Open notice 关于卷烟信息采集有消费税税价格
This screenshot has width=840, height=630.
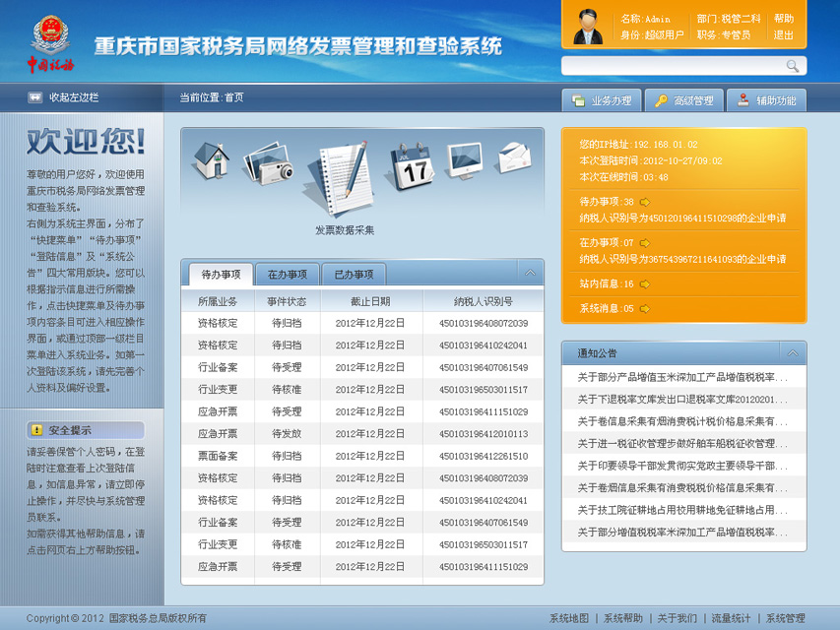[682, 487]
